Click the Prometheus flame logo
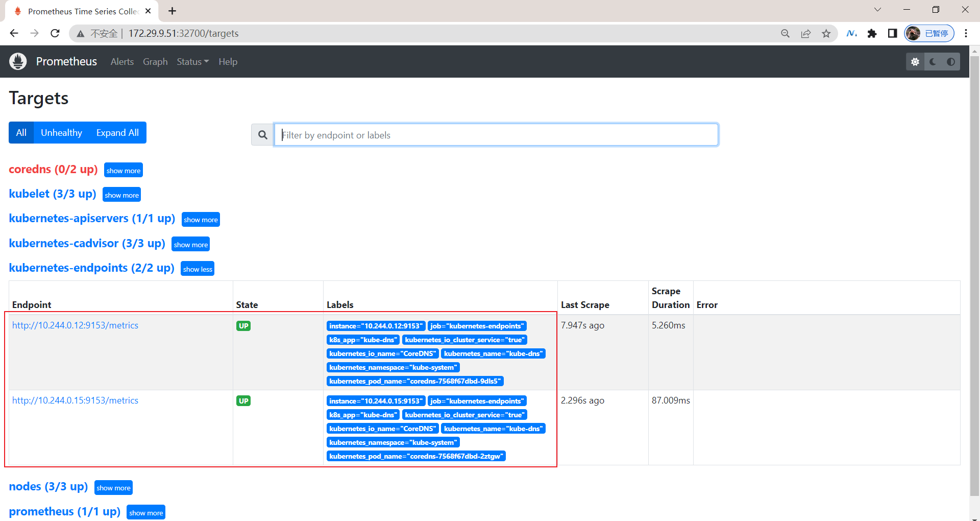The image size is (980, 521). 18,61
